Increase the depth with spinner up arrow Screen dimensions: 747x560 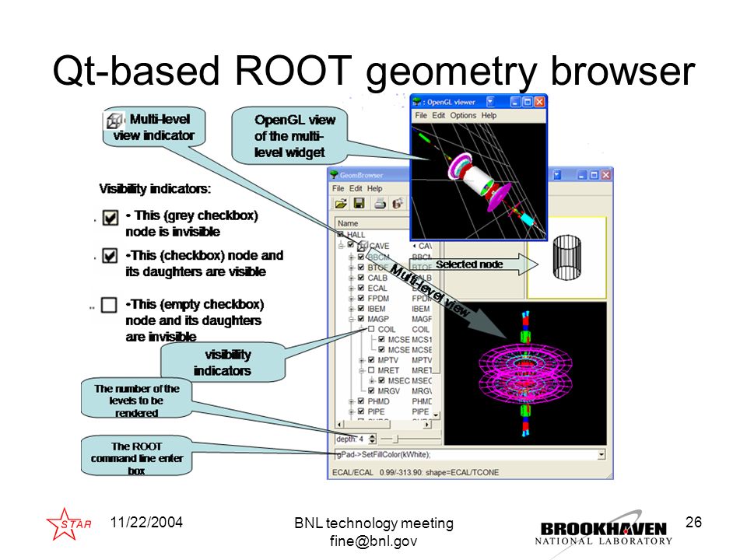[373, 436]
